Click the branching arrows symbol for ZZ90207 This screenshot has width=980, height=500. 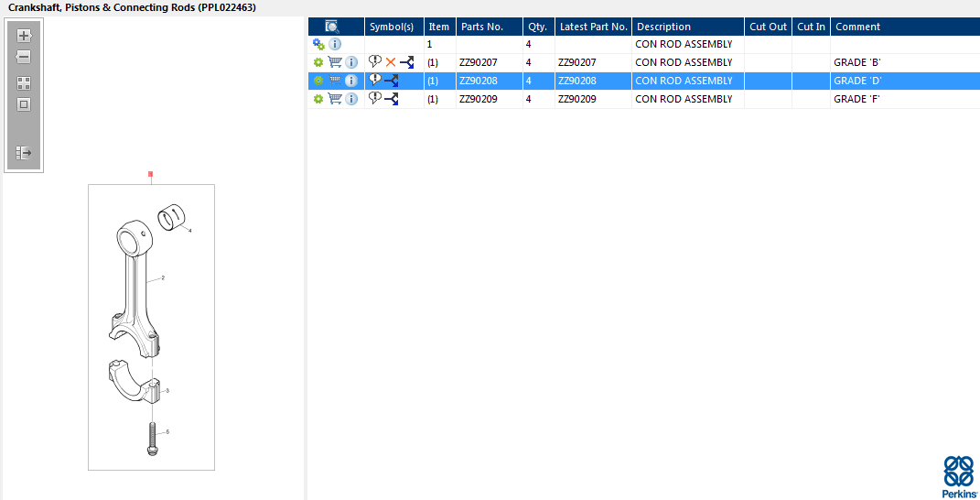[x=407, y=62]
